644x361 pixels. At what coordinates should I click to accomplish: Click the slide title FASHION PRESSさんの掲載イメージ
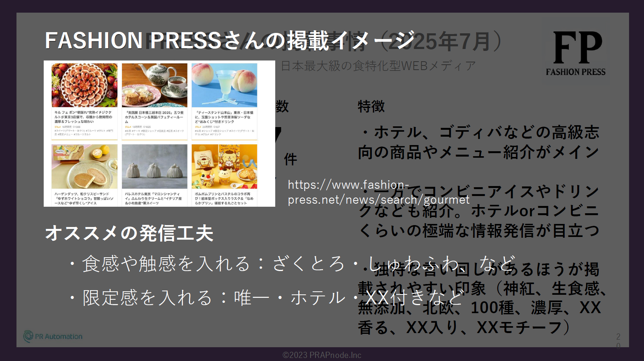[229, 41]
